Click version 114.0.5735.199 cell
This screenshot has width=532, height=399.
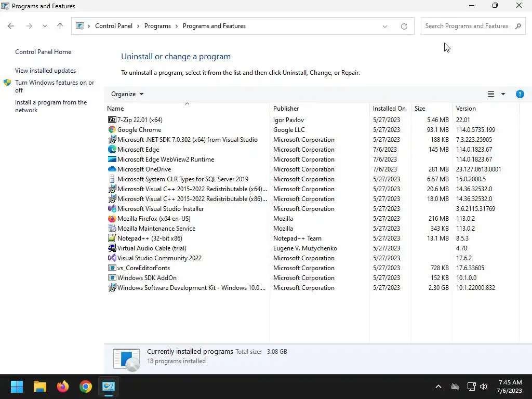click(475, 129)
